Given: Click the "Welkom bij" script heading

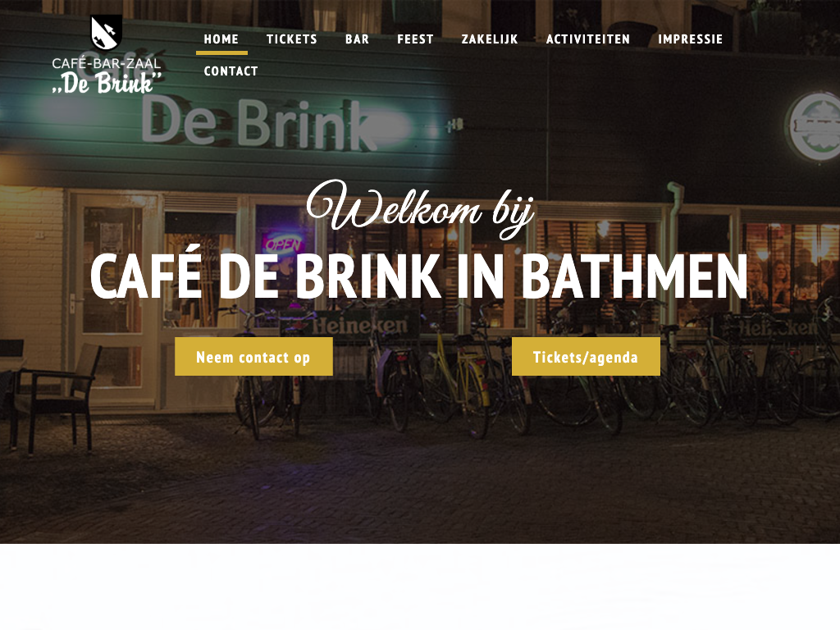Looking at the screenshot, I should coord(421,208).
